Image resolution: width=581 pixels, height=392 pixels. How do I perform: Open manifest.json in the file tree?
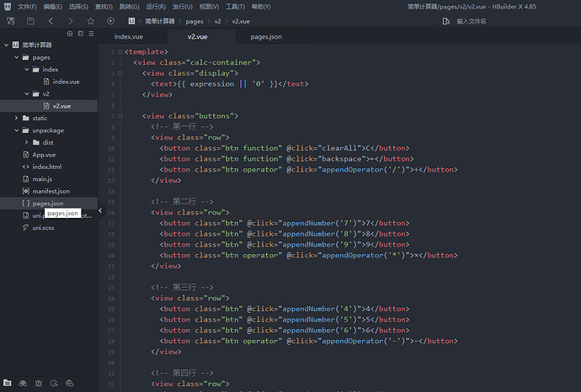[x=51, y=192]
